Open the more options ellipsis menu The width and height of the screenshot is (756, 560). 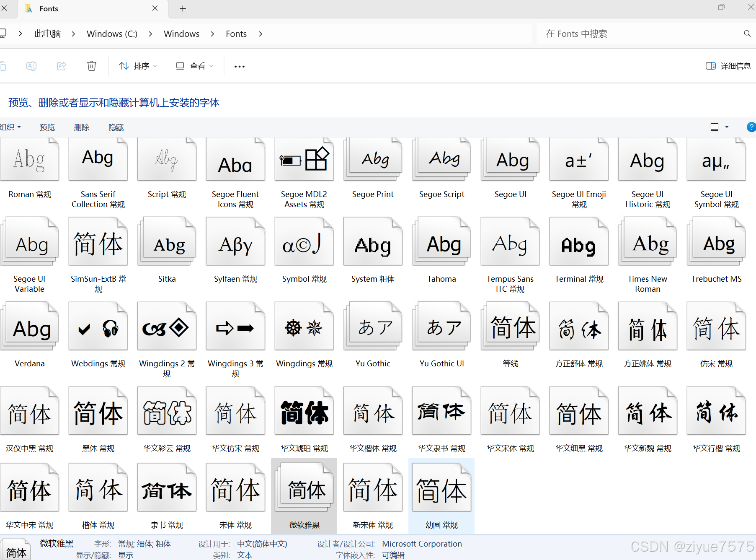[240, 66]
